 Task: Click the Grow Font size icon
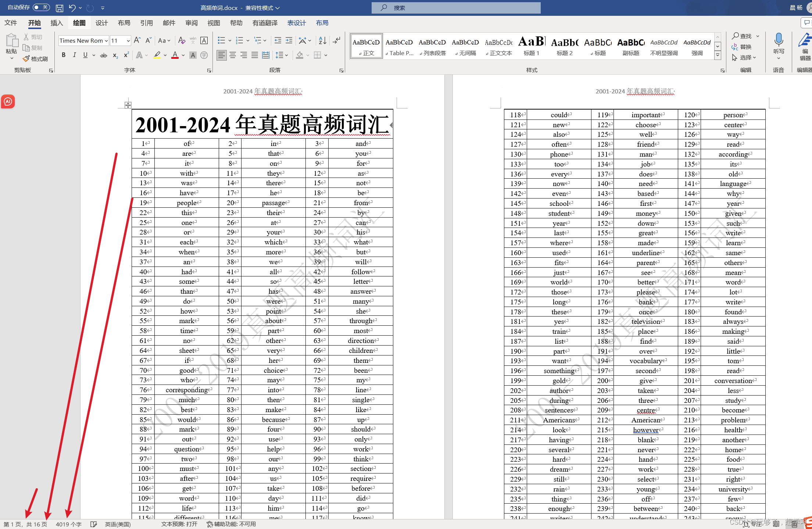coord(137,40)
